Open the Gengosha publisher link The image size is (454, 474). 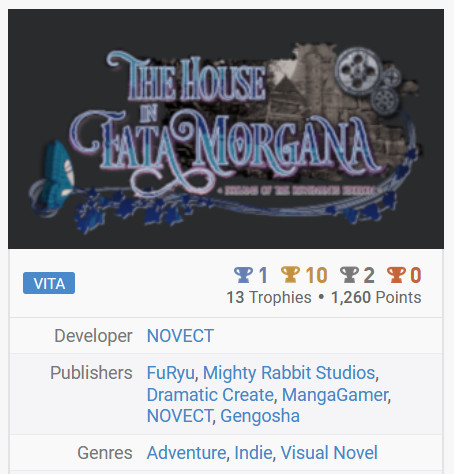260,416
